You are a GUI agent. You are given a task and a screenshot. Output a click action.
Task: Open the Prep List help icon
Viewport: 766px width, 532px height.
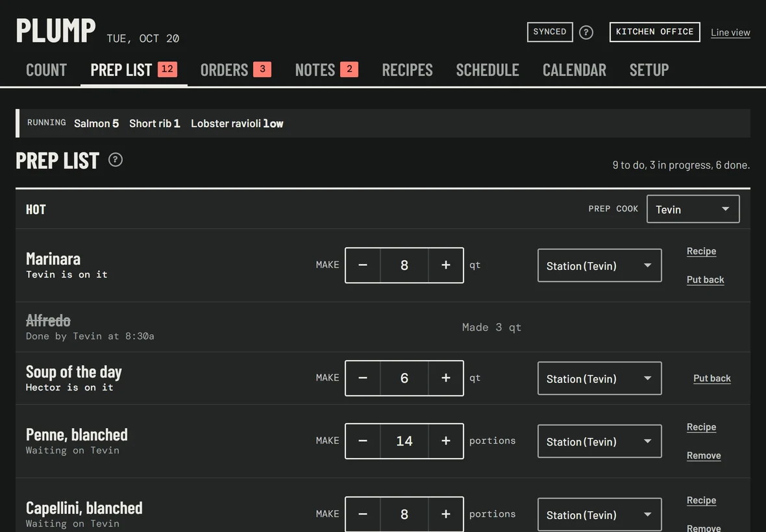tap(116, 160)
